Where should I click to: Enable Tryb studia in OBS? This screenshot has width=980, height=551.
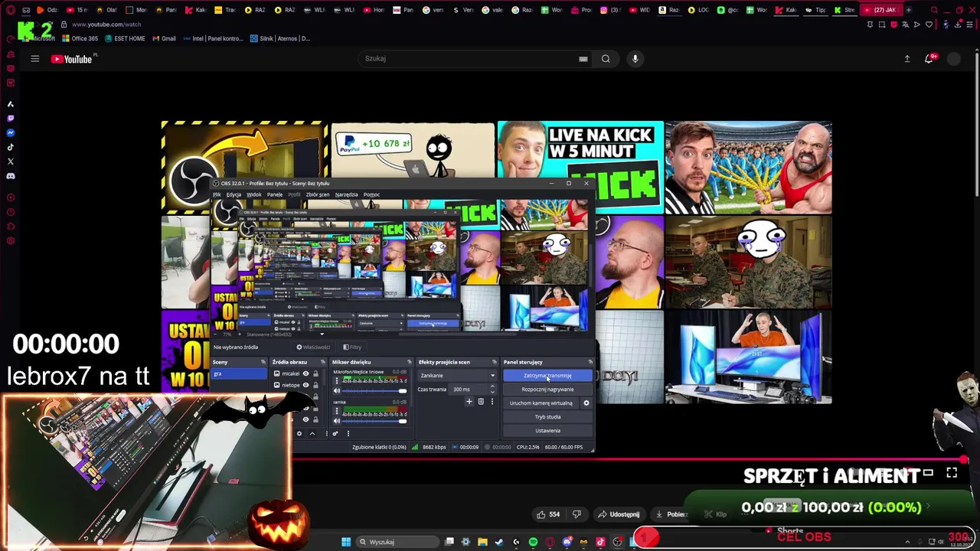[x=547, y=417]
